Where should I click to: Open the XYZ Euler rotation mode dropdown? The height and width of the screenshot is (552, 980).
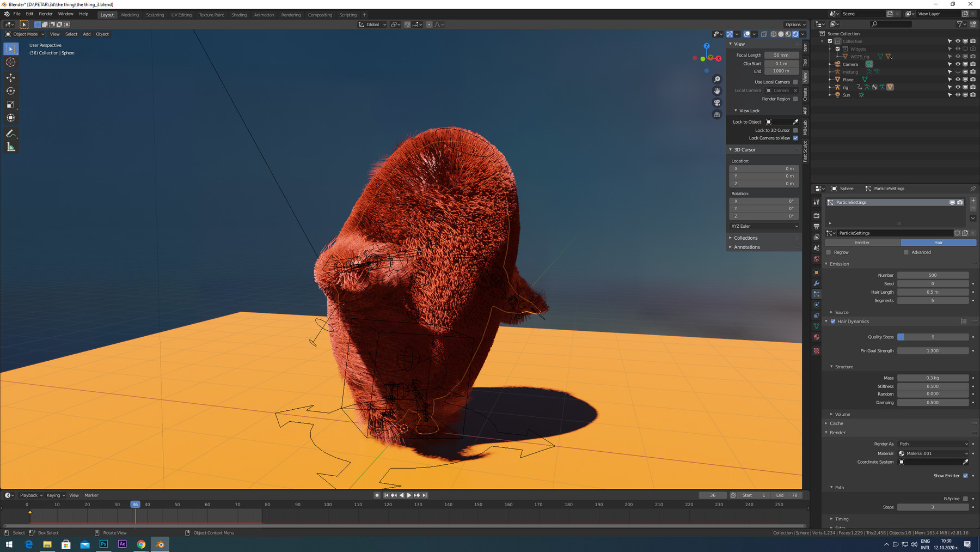(x=764, y=226)
